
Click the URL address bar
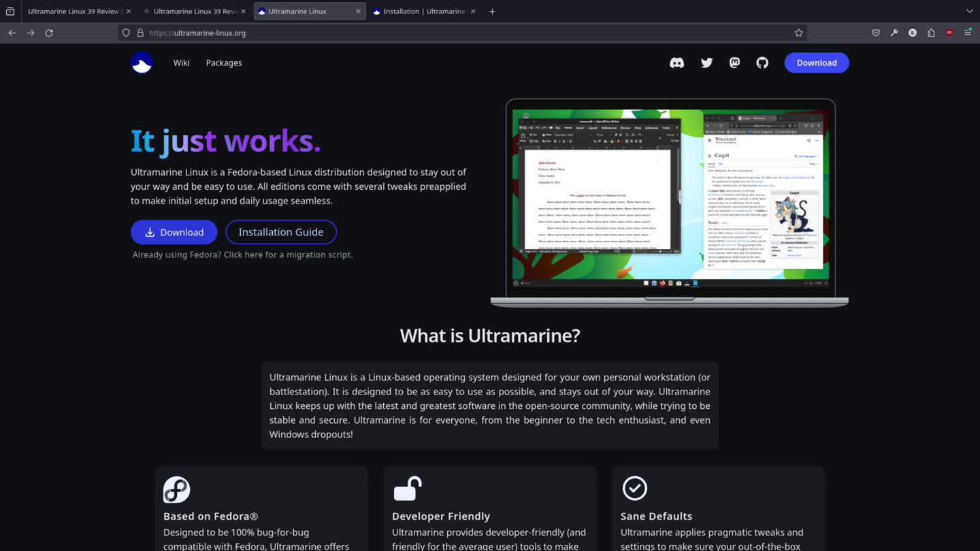tap(463, 33)
